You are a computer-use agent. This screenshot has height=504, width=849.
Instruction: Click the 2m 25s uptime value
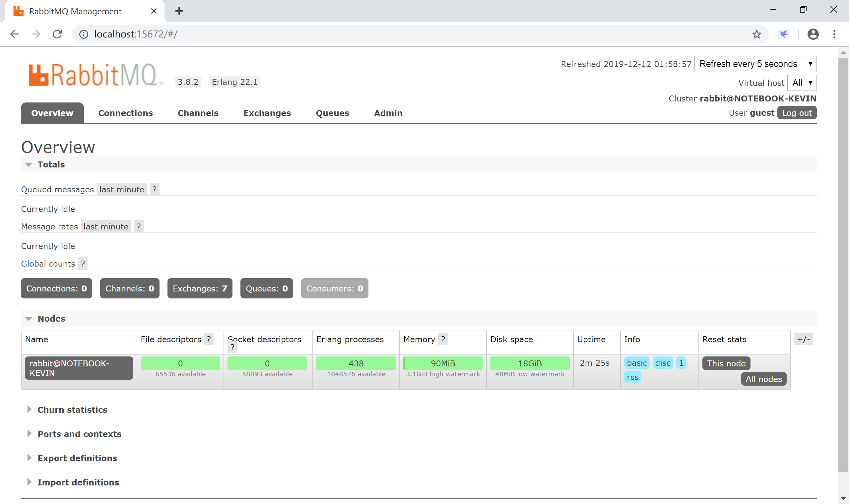pos(595,363)
